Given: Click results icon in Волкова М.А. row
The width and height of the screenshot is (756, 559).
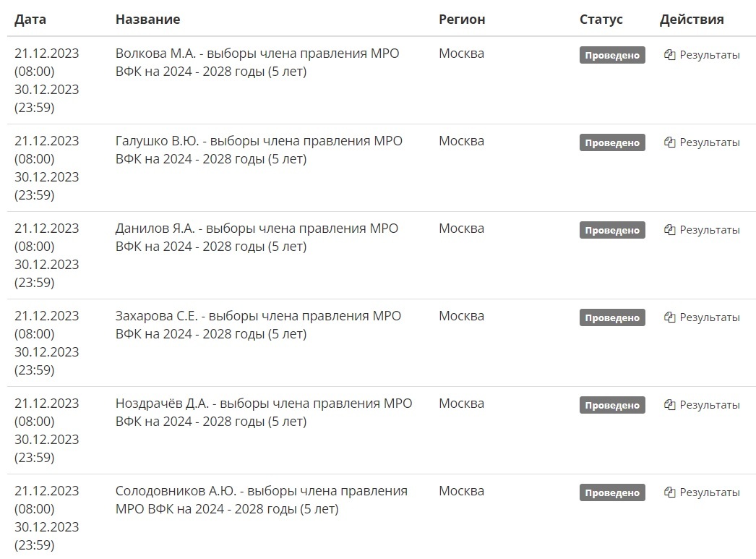Looking at the screenshot, I should pyautogui.click(x=669, y=55).
